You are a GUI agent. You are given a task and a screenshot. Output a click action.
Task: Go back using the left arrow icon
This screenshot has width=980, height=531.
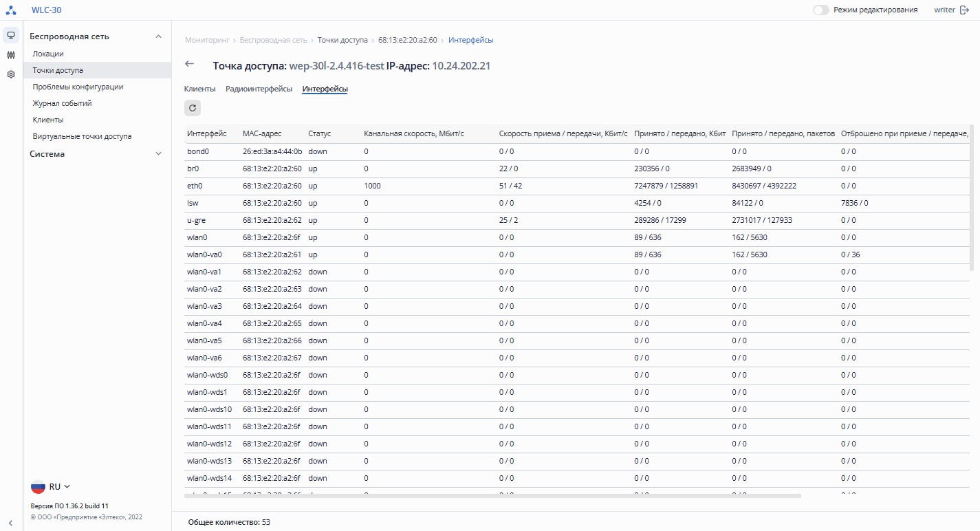click(x=190, y=64)
